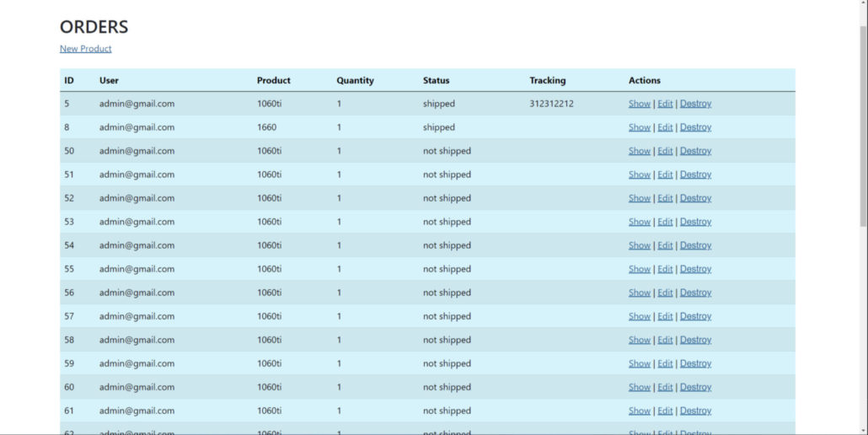Edit order 5

tap(665, 104)
